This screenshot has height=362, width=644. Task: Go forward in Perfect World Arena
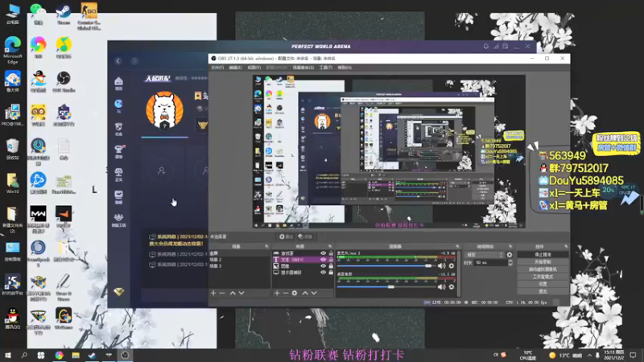click(134, 61)
